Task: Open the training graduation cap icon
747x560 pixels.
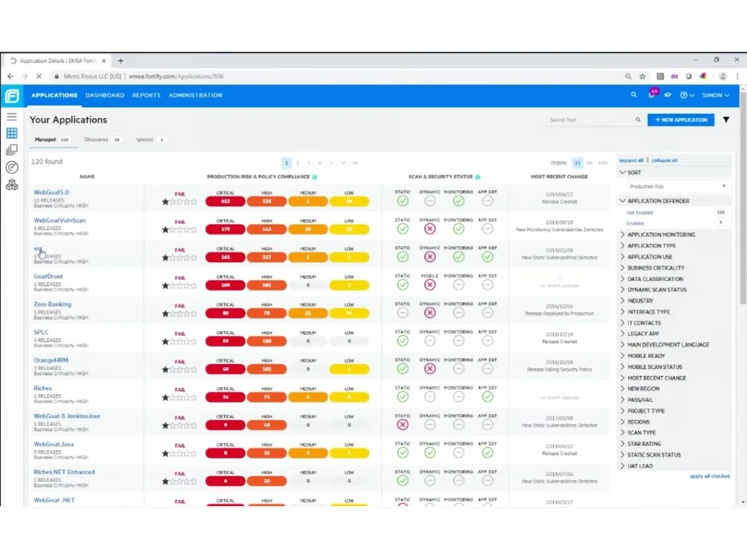Action: [x=667, y=95]
